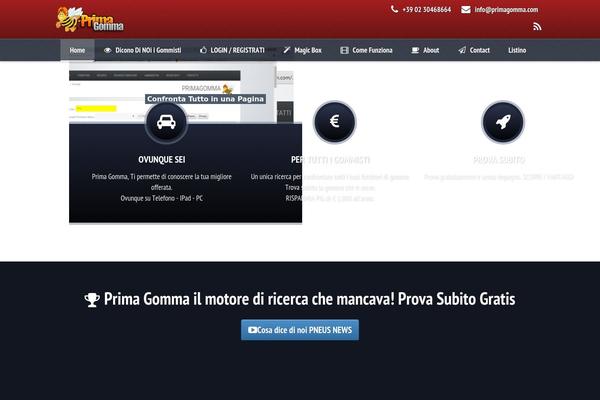Click the wand icon beside Magic Box
The image size is (600, 400).
coord(287,50)
